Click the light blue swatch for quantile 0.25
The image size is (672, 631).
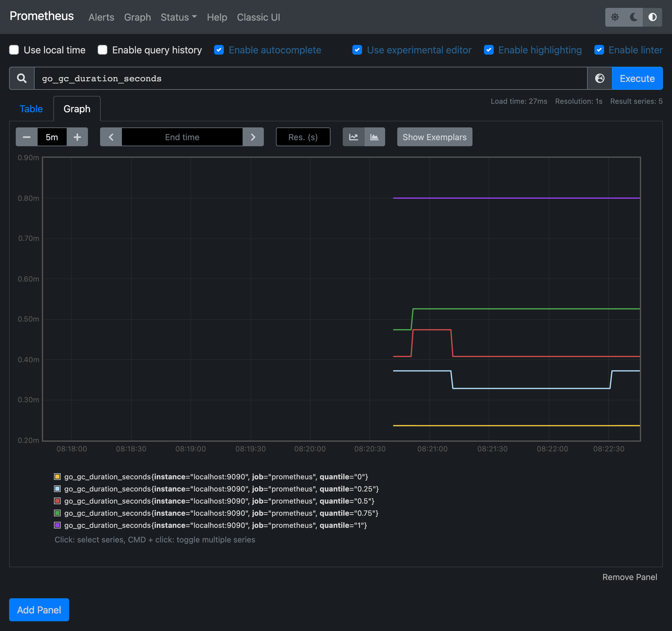click(57, 488)
